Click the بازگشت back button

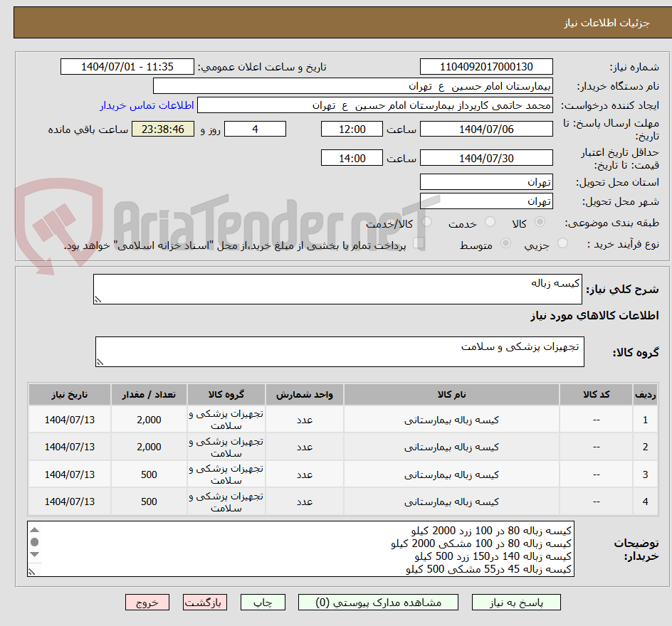pos(204,602)
